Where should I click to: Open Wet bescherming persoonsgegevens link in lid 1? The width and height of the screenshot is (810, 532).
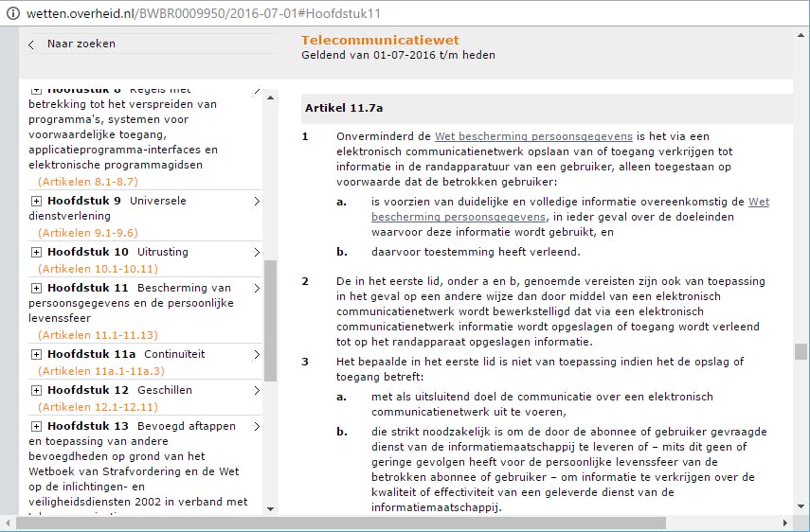click(x=533, y=136)
